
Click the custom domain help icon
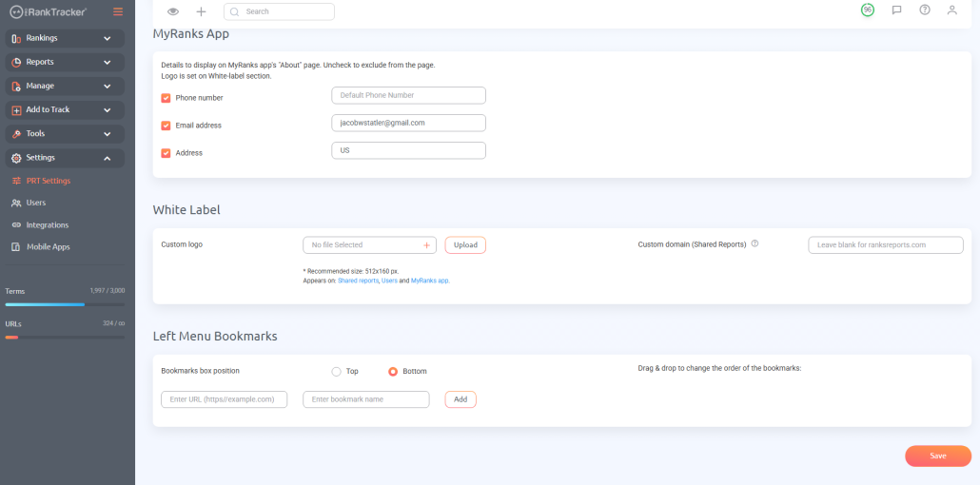point(755,243)
